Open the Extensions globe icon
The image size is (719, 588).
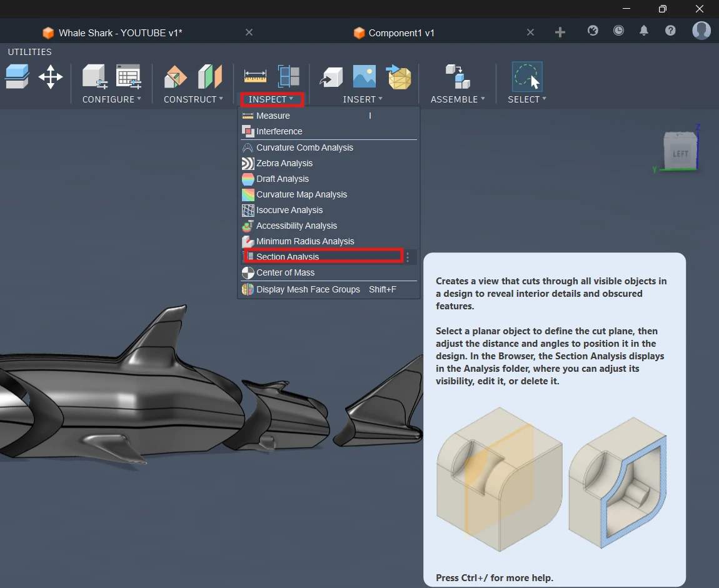coord(593,31)
